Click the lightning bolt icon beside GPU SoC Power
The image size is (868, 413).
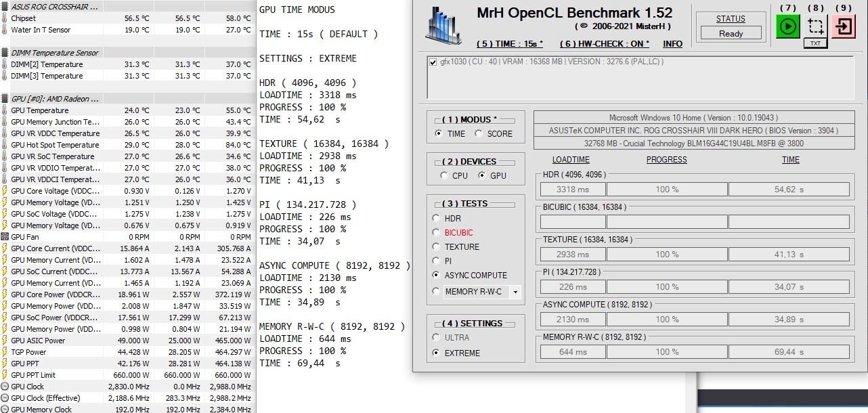[x=5, y=318]
